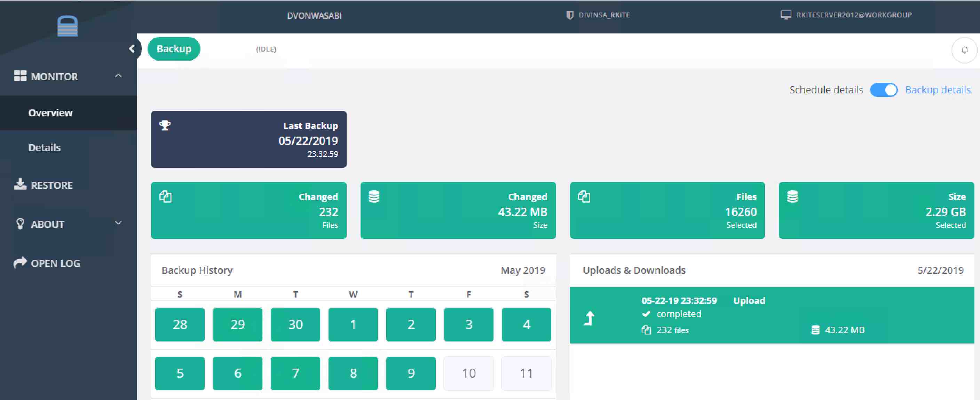Click the About lightbulb icon
The width and height of the screenshot is (980, 400).
click(x=20, y=224)
